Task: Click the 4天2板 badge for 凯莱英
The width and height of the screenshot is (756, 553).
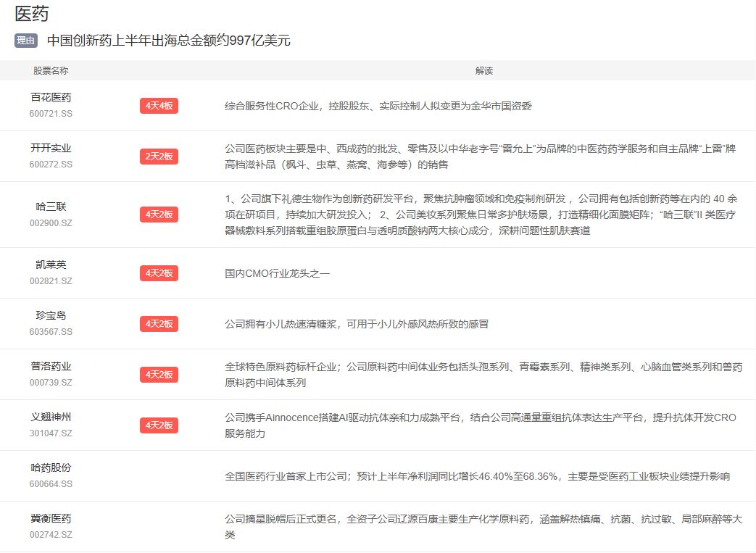Action: pos(159,273)
